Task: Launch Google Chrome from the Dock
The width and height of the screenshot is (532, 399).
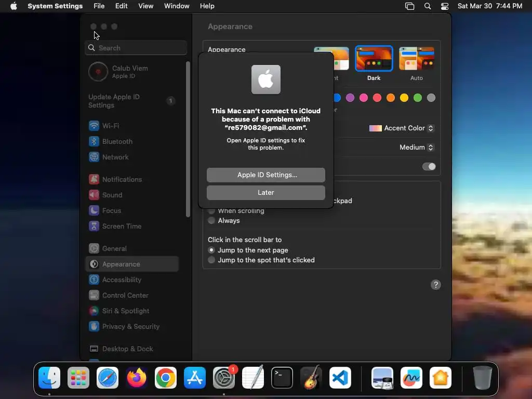Action: (x=166, y=378)
